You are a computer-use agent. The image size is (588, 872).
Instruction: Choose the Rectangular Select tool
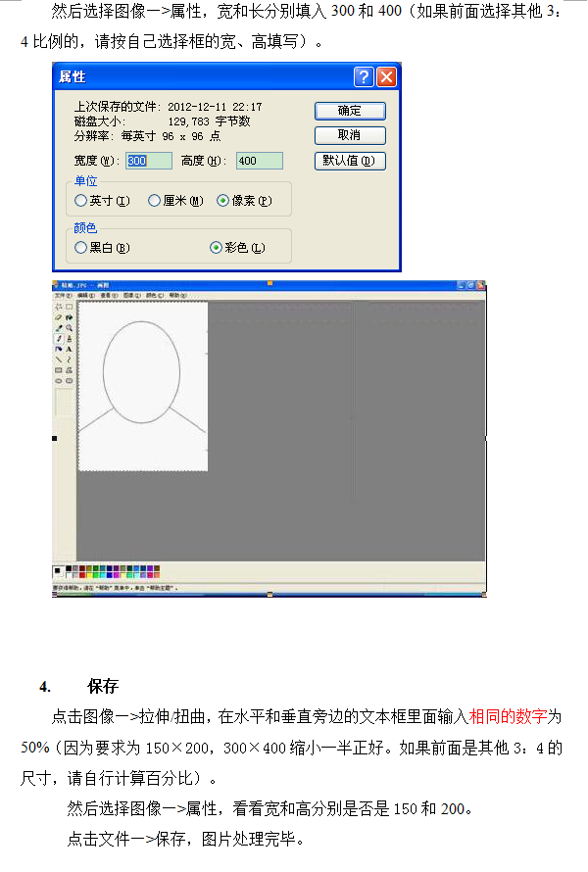click(69, 307)
